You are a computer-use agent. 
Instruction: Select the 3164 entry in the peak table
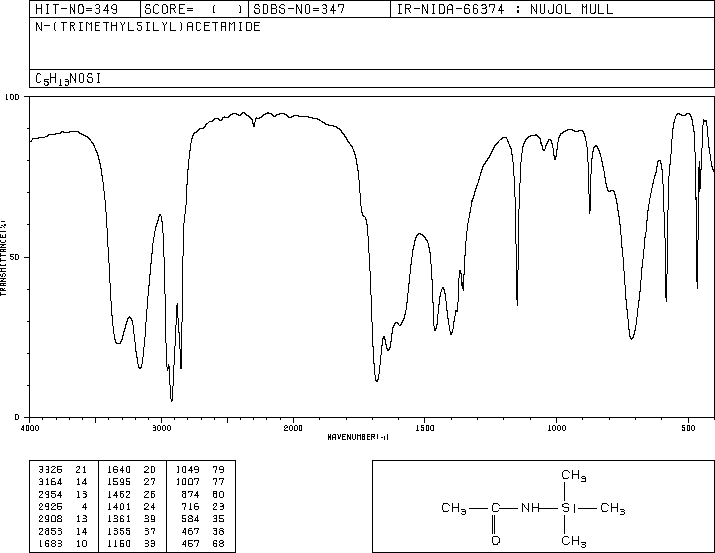point(50,482)
